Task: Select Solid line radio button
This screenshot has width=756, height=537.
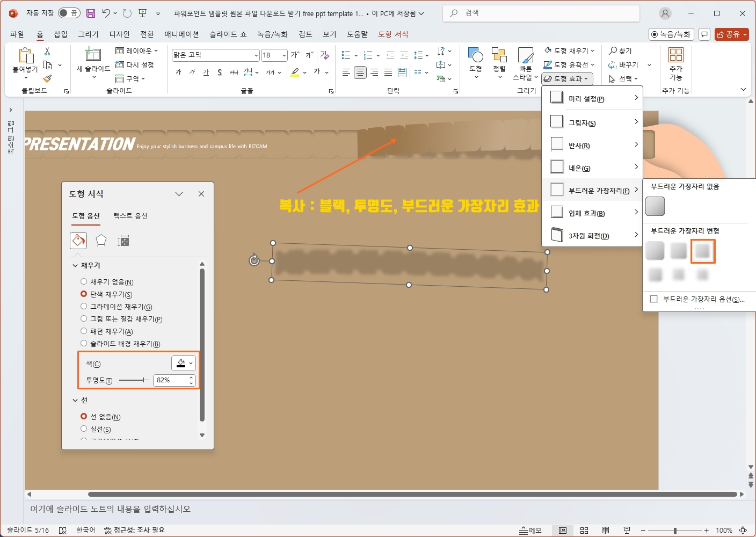Action: point(84,429)
